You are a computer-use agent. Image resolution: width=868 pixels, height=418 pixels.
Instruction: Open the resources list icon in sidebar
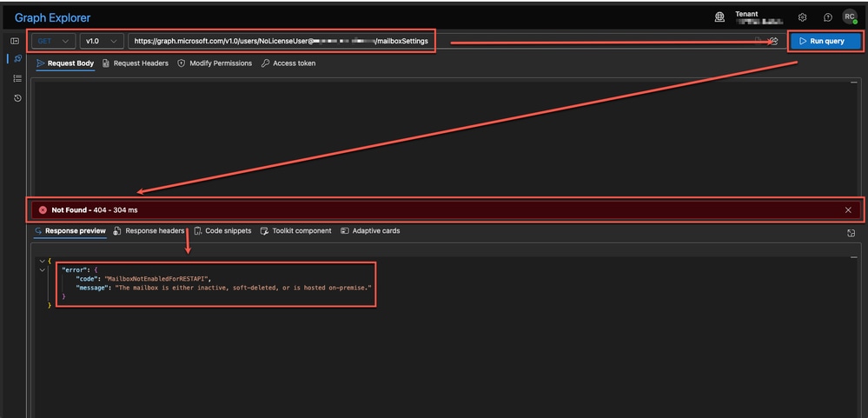coord(17,78)
